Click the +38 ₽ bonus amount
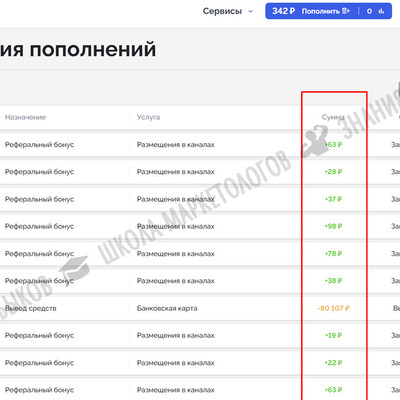The height and width of the screenshot is (400, 400). point(333,281)
